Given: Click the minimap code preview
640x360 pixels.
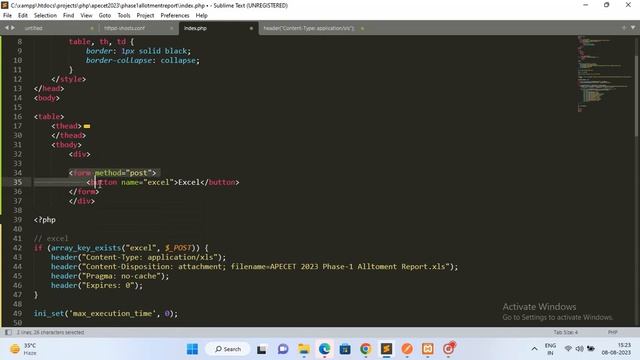Looking at the screenshot, I should click(x=604, y=73).
